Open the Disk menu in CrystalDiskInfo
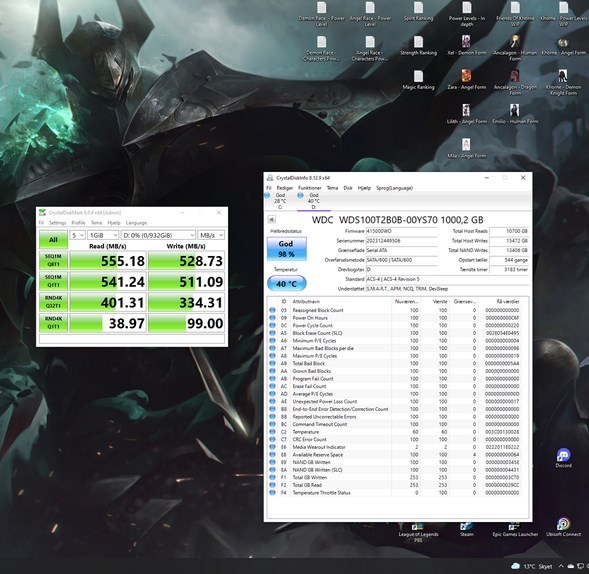The image size is (589, 574). tap(348, 188)
